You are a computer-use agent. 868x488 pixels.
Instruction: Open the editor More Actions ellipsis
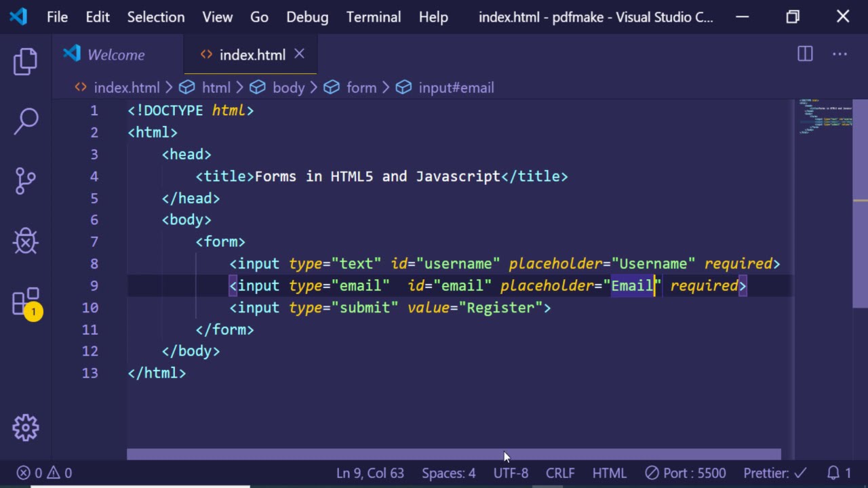[840, 54]
